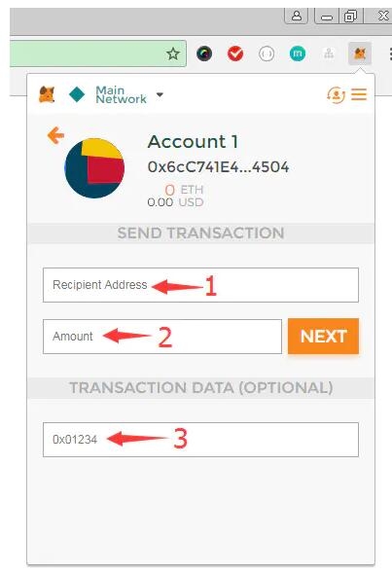Click the red checkmark extension icon

click(x=235, y=54)
